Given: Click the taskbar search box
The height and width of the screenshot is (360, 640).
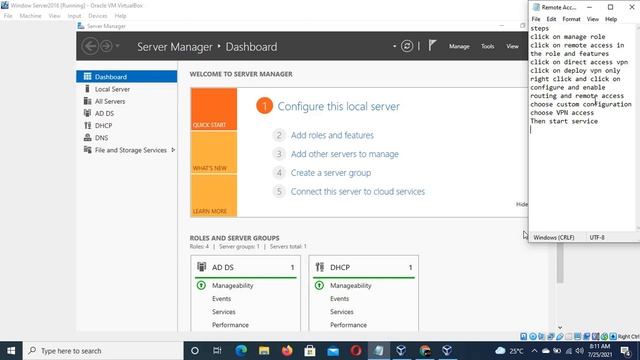Looking at the screenshot, I should point(103,351).
